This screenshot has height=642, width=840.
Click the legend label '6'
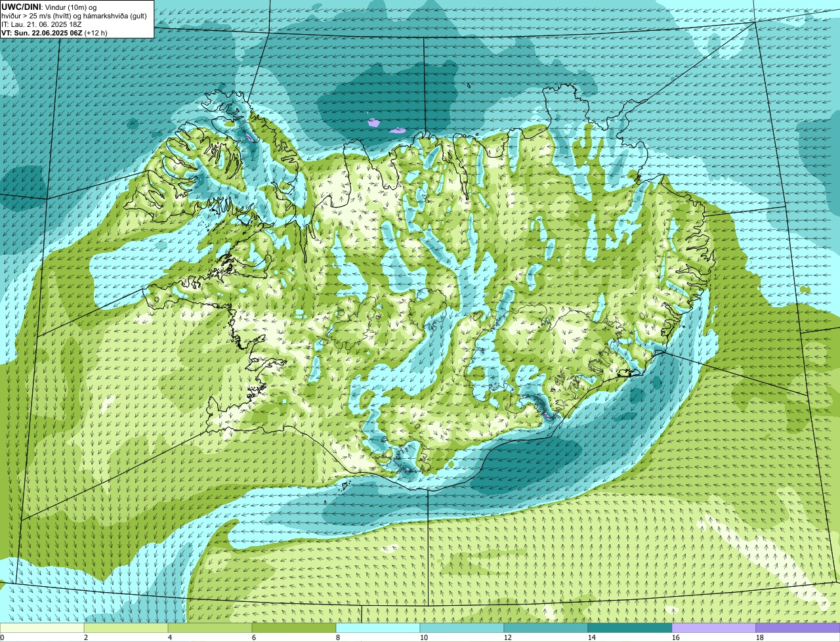pyautogui.click(x=254, y=637)
